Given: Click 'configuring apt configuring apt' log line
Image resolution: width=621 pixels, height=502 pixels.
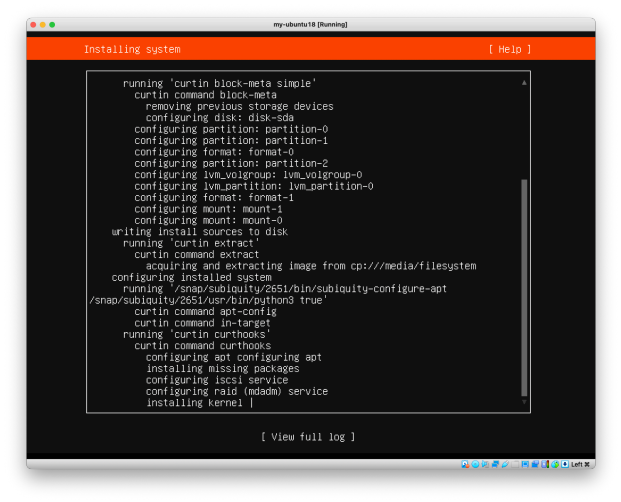Looking at the screenshot, I should (234, 357).
